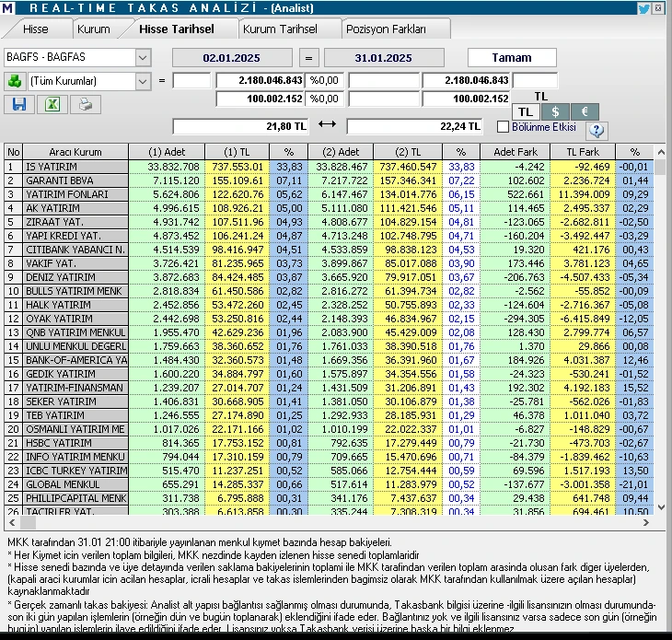Click the table's vertical scrollbar up arrow
The image size is (672, 640).
[x=660, y=152]
